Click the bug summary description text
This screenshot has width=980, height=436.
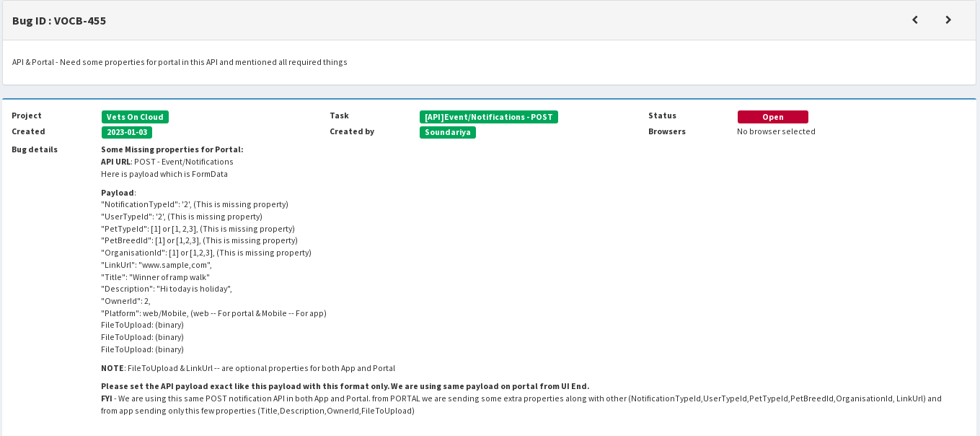point(180,62)
